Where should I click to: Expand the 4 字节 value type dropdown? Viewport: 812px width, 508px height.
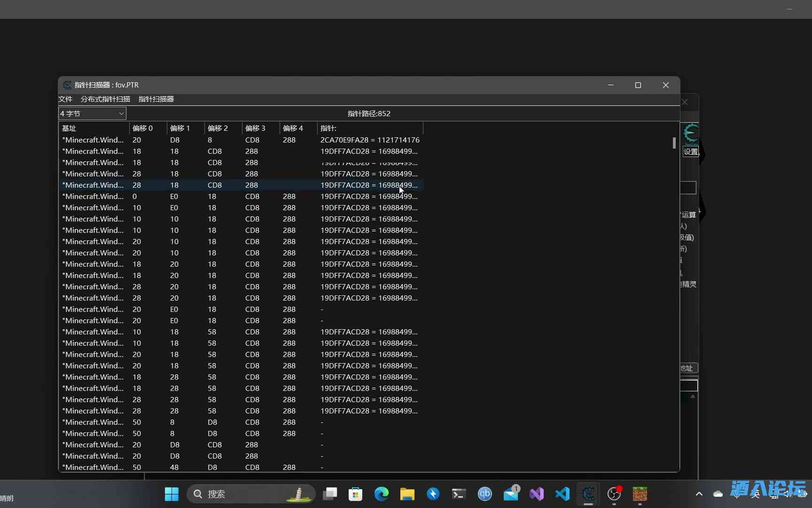pos(92,114)
